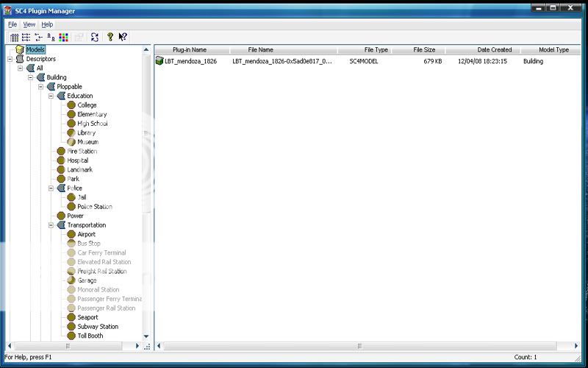Click the LBT_mendoza_1826 model file icon
Screen dimensions: 588x368
tap(159, 61)
